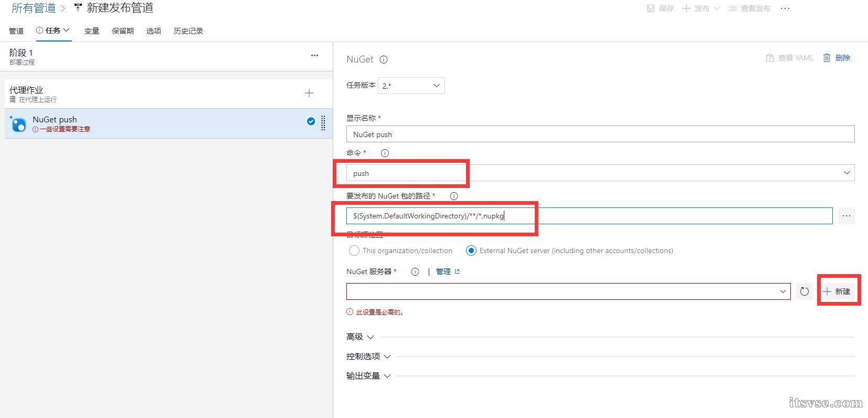Switch to the 保留期 tab
The image size is (868, 418).
(123, 31)
